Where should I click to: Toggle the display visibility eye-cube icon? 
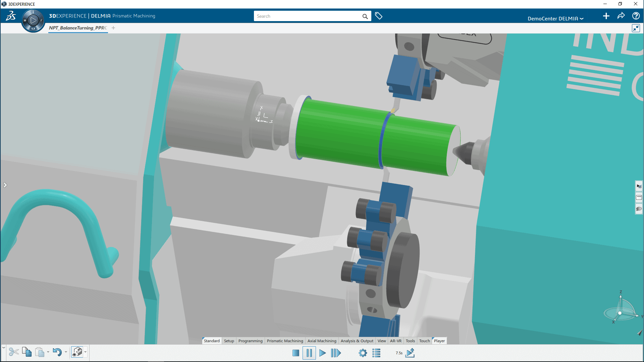point(77,352)
